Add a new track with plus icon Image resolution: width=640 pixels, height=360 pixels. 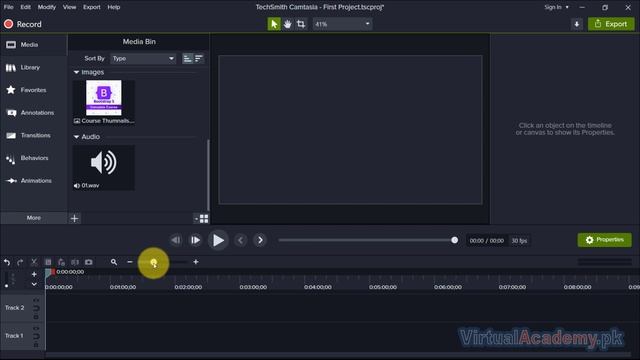pos(34,274)
